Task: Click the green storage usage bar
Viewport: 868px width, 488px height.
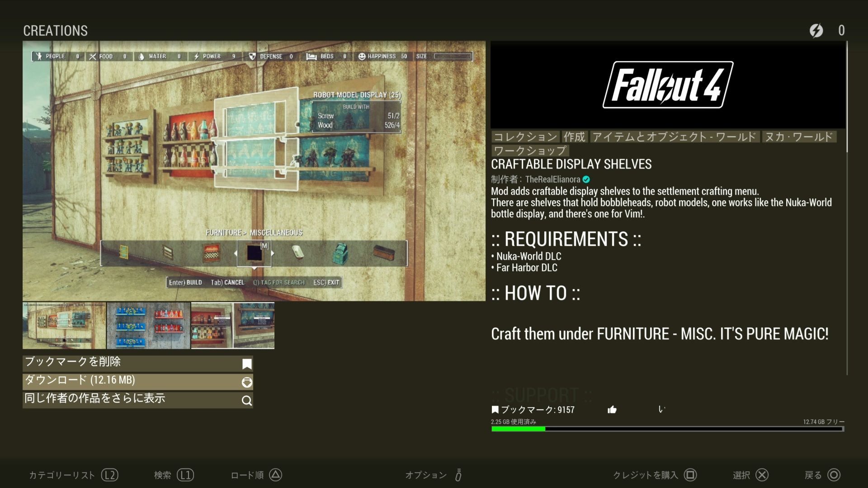Action: point(667,429)
